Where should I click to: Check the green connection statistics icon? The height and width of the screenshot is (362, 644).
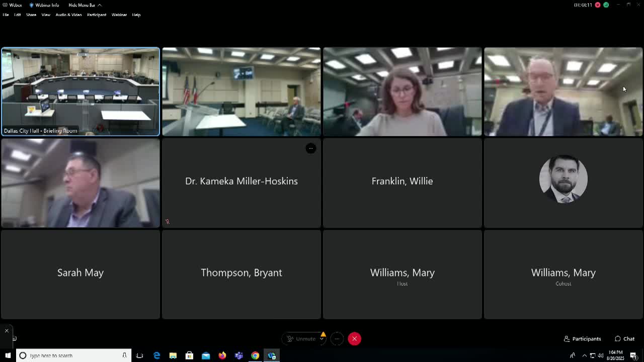(x=606, y=5)
